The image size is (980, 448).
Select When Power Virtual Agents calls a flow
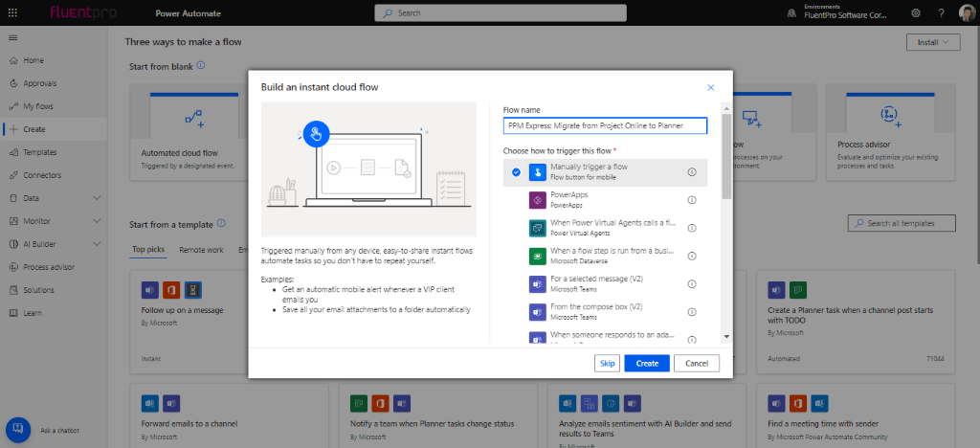(605, 228)
